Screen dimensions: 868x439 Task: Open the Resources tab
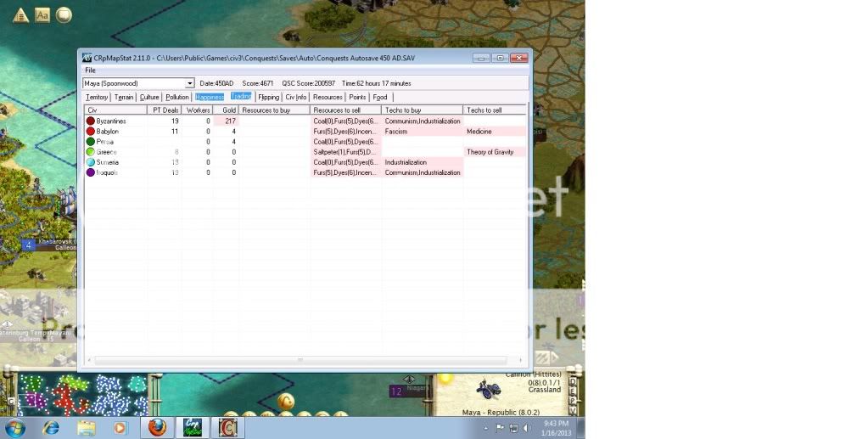click(328, 97)
